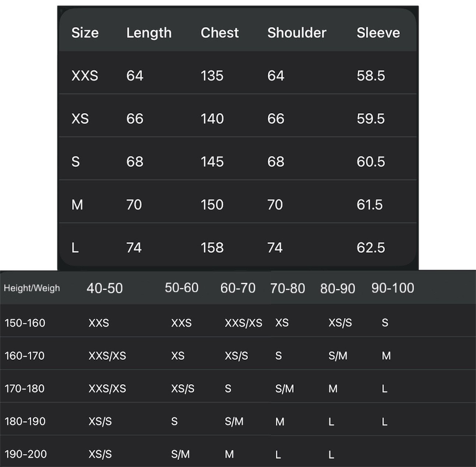476x467 pixels.
Task: Select the 190-200 height row label
Action: pyautogui.click(x=25, y=454)
